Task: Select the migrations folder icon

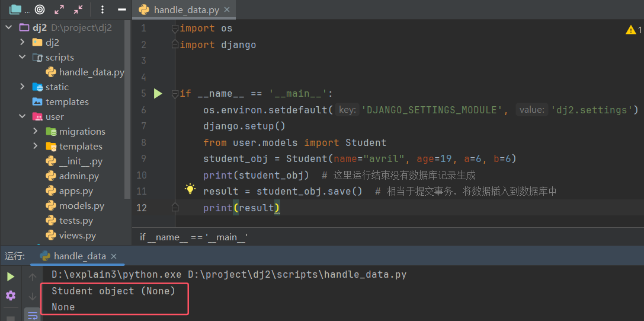Action: [x=51, y=131]
